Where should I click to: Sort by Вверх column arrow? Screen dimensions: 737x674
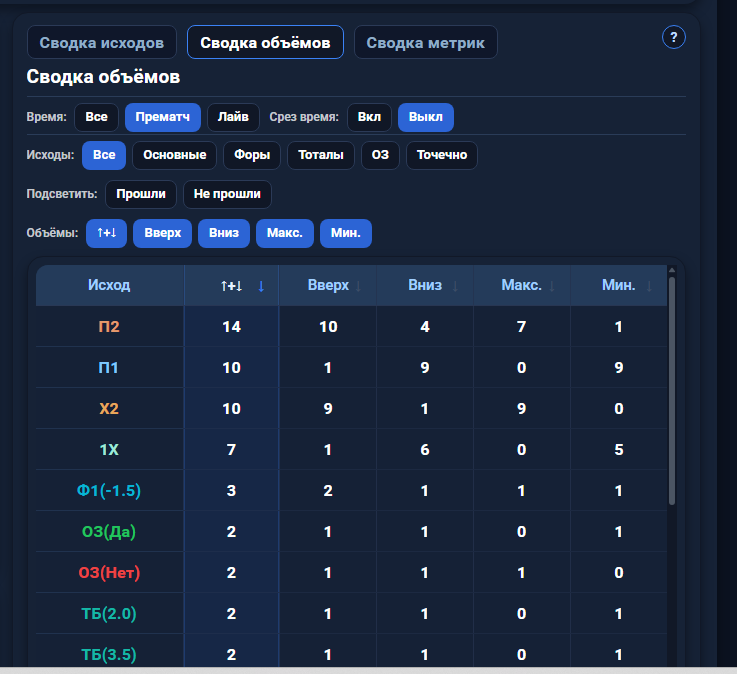coord(359,286)
